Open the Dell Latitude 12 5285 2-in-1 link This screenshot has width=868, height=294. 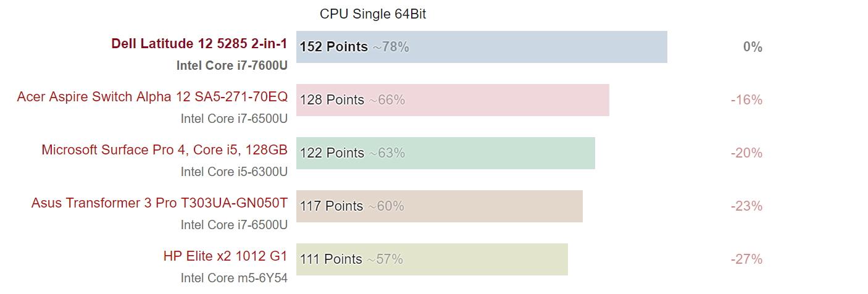[199, 43]
